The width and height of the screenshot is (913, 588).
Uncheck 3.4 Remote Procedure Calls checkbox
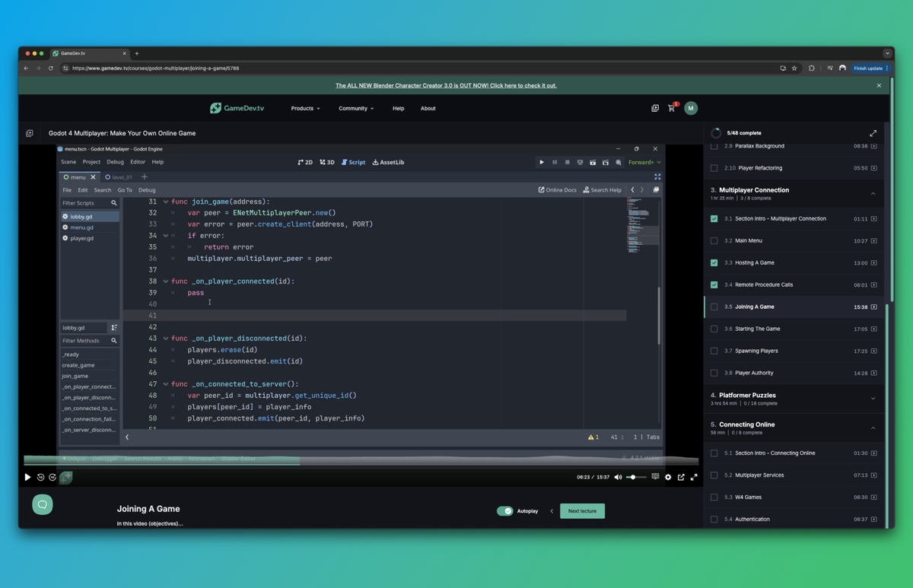pos(714,285)
